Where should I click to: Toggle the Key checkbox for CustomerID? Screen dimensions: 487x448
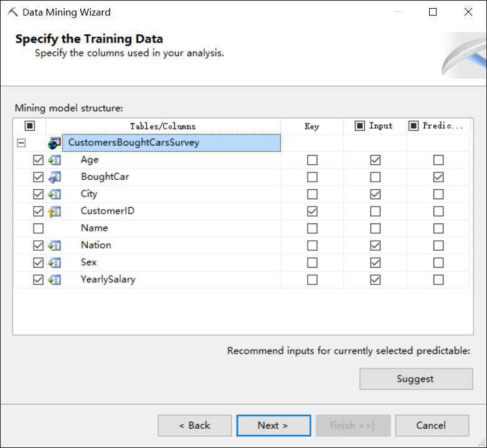(312, 212)
